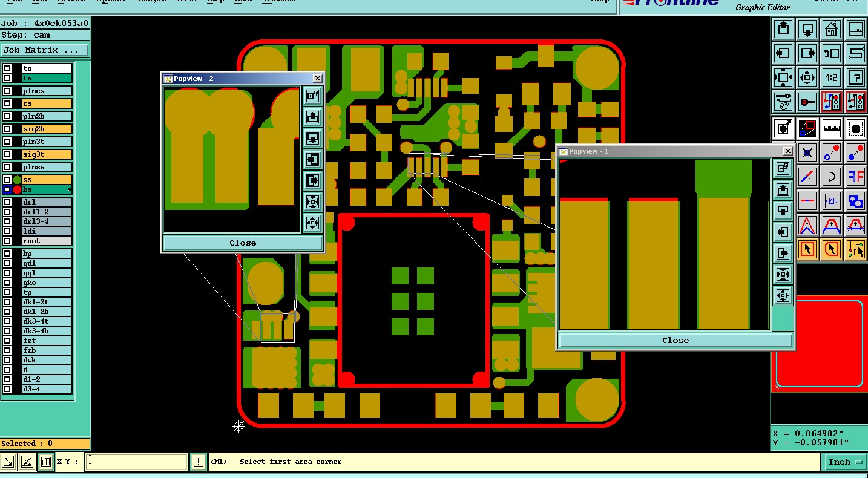Viewport: 868px width, 478px height.
Task: Toggle the checkbox for layer d3-4
Action: pos(7,389)
